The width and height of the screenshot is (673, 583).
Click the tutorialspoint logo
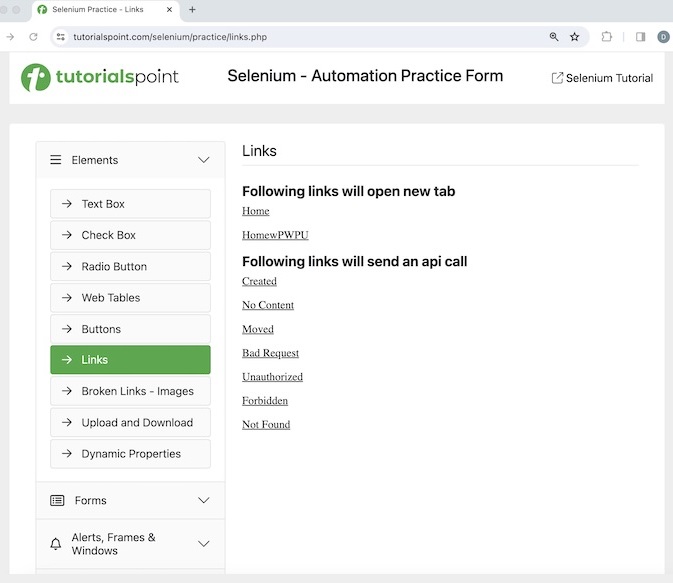pos(100,77)
